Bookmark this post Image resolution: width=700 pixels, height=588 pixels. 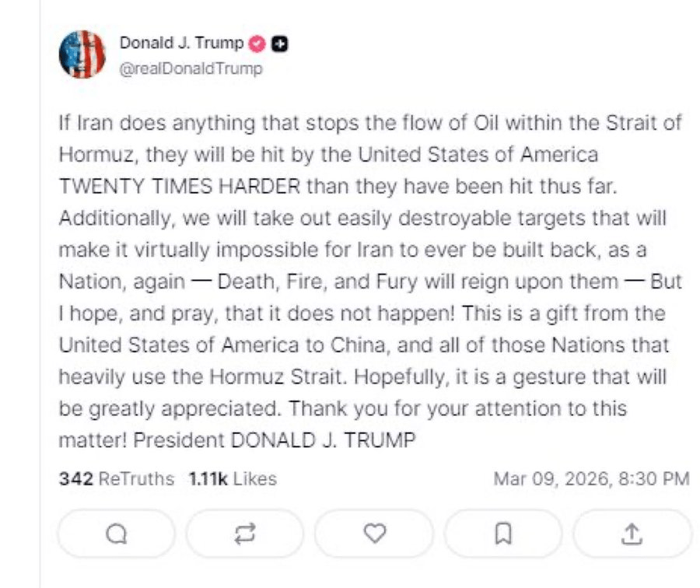click(503, 534)
